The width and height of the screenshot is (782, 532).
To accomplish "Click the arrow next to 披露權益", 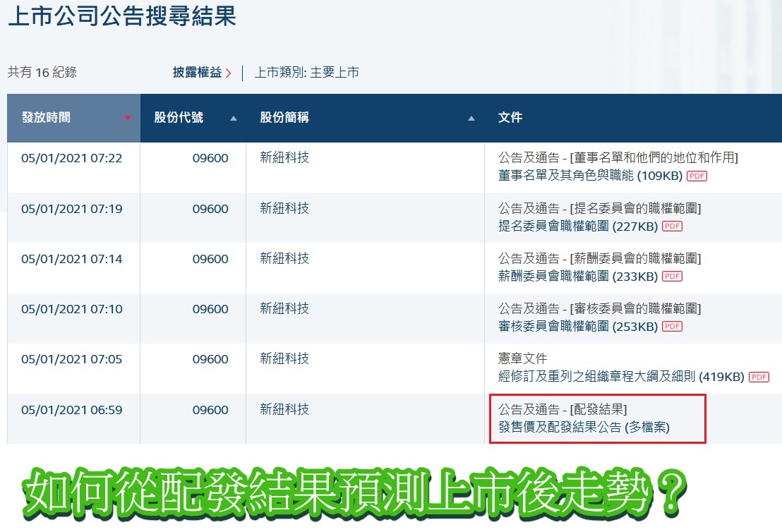I will (229, 73).
